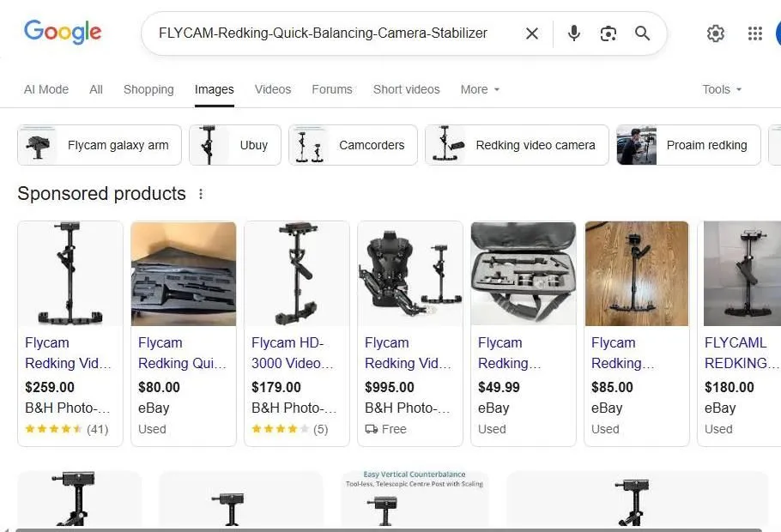Open the $180.00 FLYCAML REDKING image
This screenshot has height=532, width=781.
[742, 274]
